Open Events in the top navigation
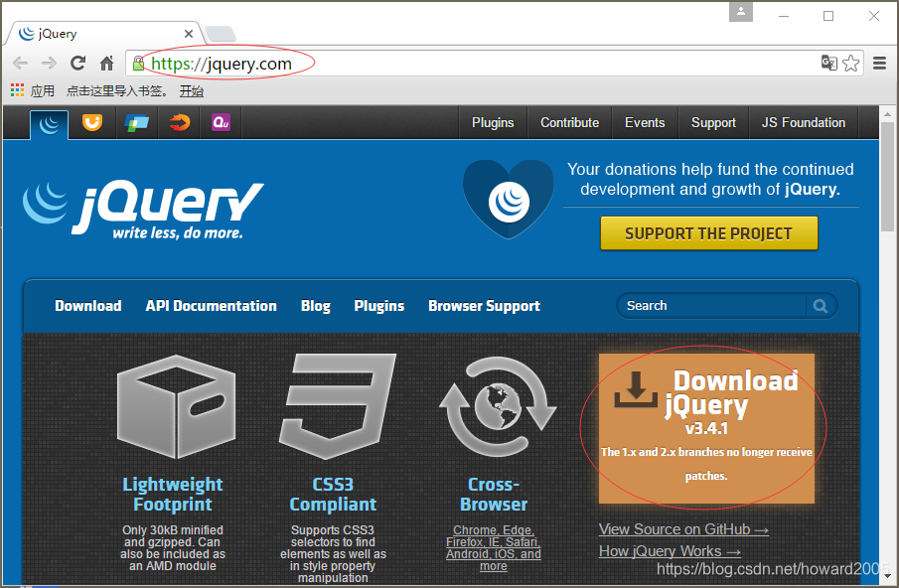Screen dimensions: 899x588 (645, 122)
